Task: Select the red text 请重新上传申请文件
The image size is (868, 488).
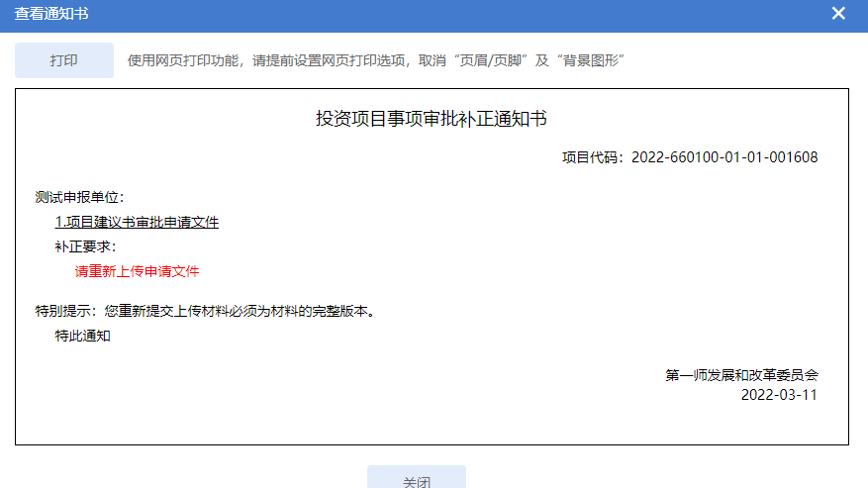Action: (x=137, y=271)
